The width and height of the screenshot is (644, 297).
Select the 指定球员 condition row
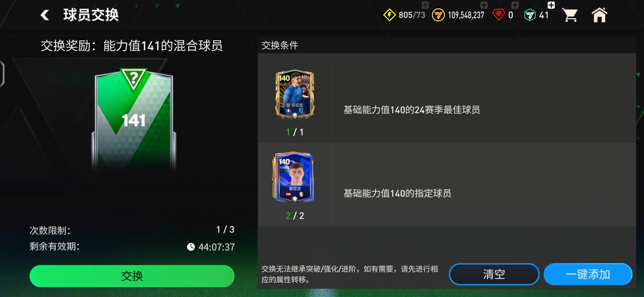click(x=447, y=184)
